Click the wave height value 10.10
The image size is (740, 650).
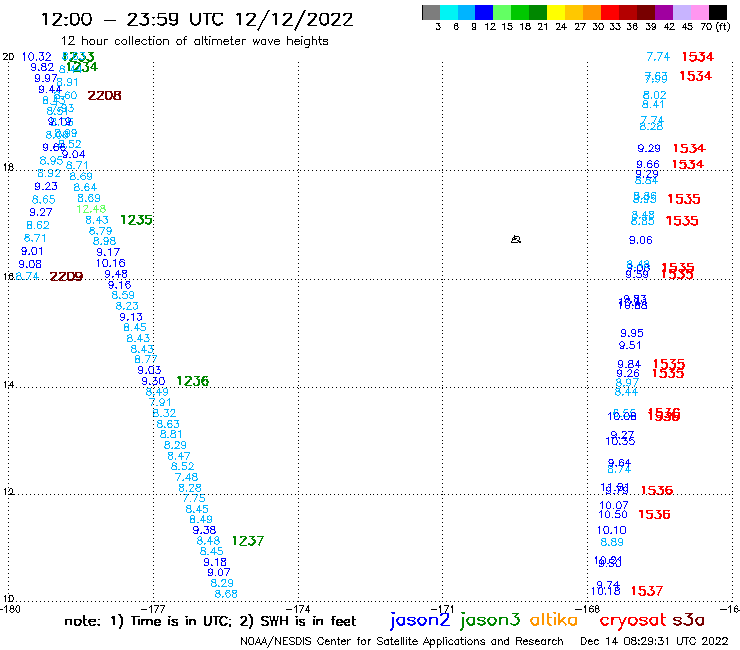pyautogui.click(x=612, y=530)
